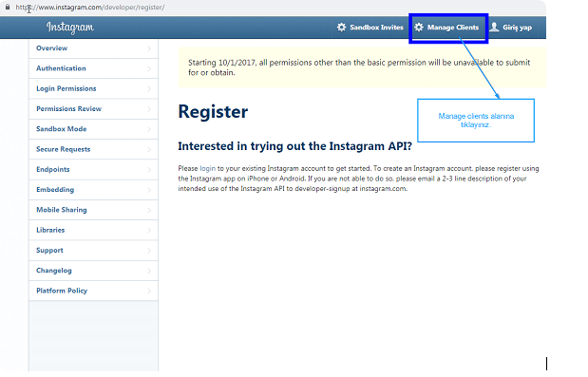Open Sandbox Invites in the header
The width and height of the screenshot is (588, 377).
pyautogui.click(x=370, y=28)
